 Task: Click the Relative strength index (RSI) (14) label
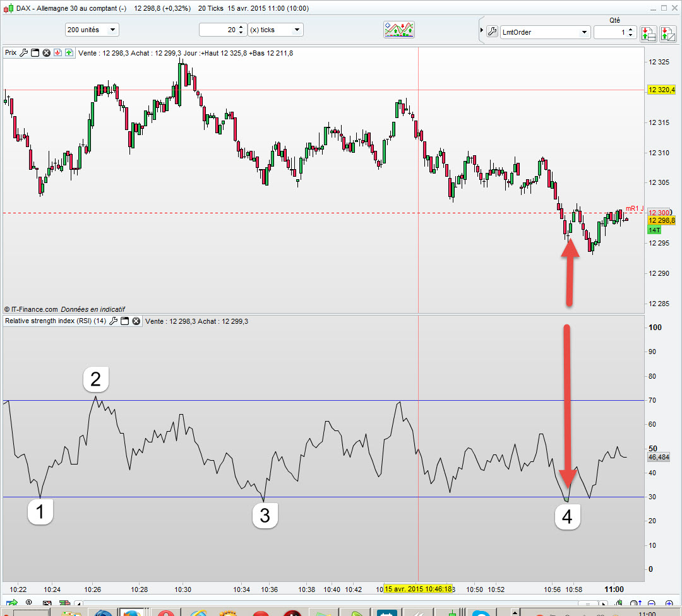pyautogui.click(x=56, y=321)
